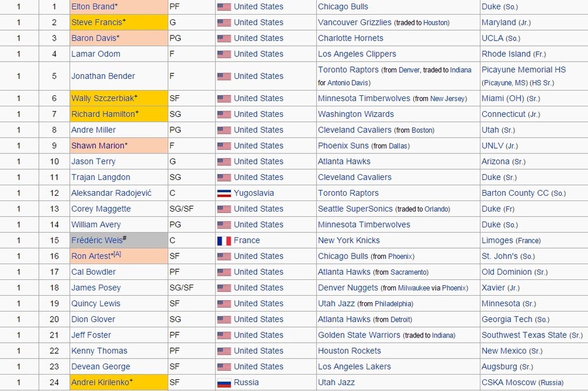This screenshot has height=391, width=588.
Task: Open the Baron Davis player link
Action: 93,38
